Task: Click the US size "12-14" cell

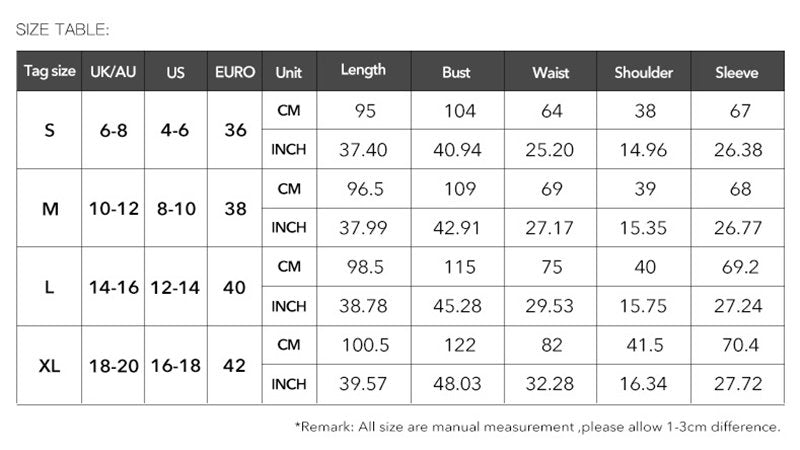Action: pos(176,287)
